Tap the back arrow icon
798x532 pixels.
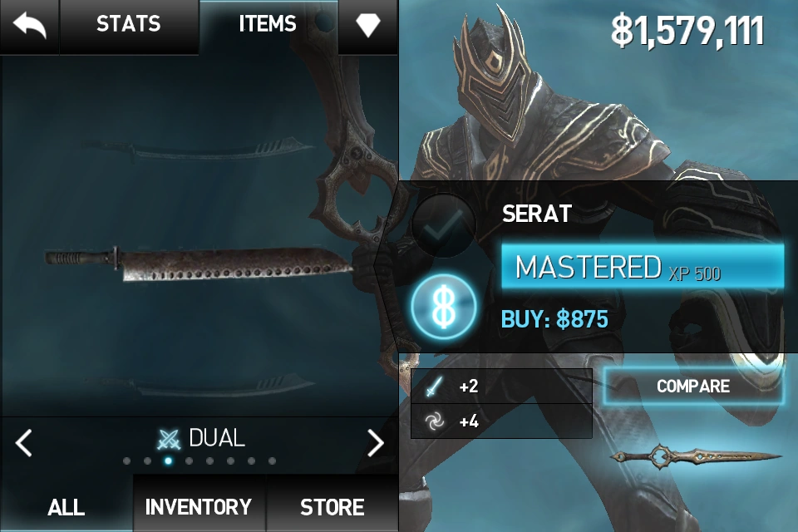pyautogui.click(x=29, y=26)
